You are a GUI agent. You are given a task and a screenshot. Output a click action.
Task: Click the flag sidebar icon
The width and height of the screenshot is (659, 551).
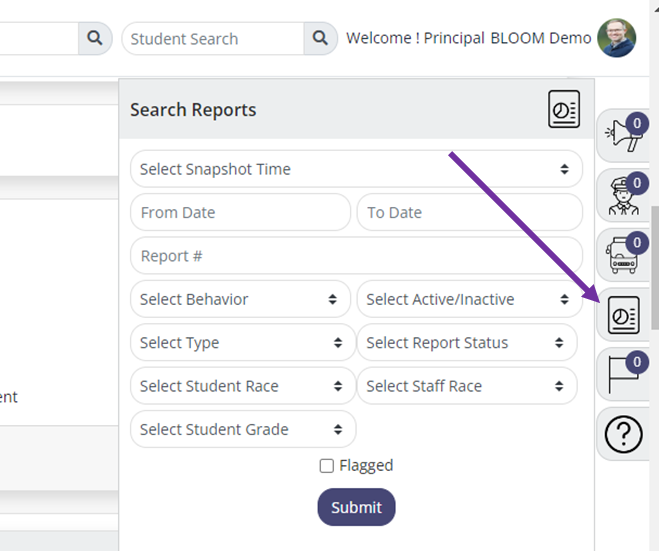624,375
